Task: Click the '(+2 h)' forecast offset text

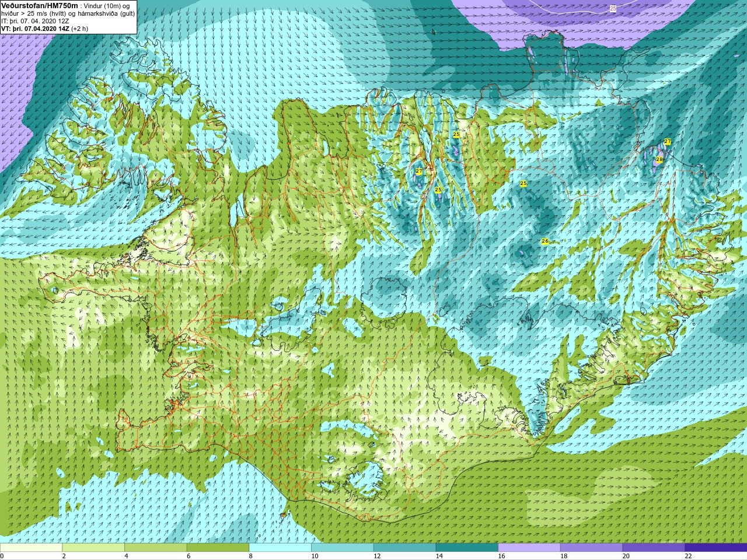Action: click(80, 28)
